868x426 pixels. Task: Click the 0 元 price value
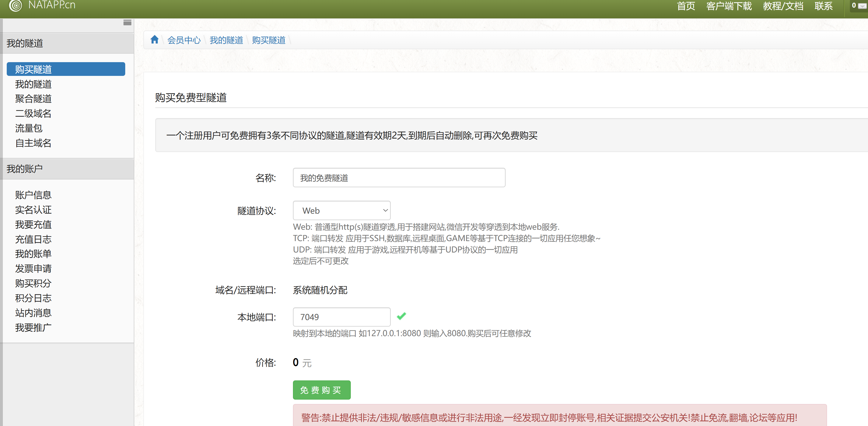pos(302,363)
